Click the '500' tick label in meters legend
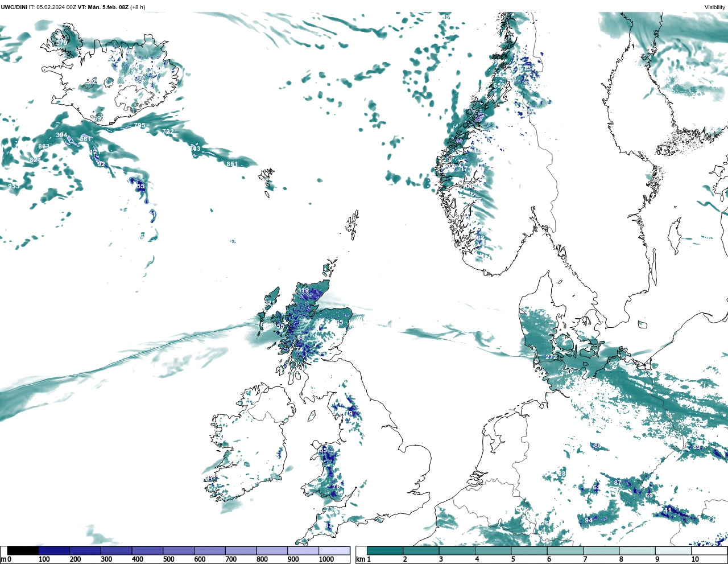The image size is (728, 564). (x=168, y=559)
